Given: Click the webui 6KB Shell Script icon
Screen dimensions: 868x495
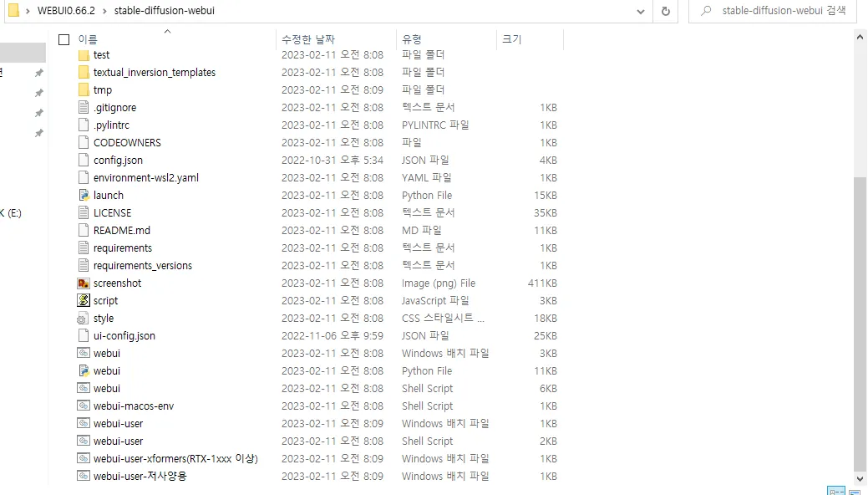Looking at the screenshot, I should pos(84,389).
